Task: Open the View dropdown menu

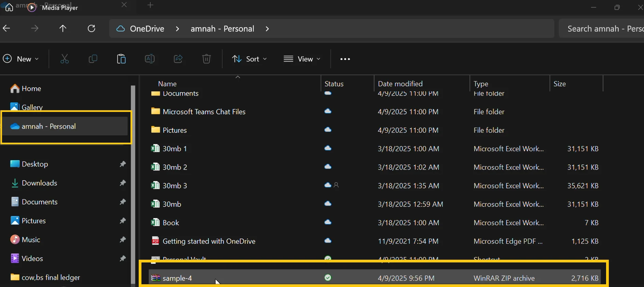Action: (x=302, y=59)
